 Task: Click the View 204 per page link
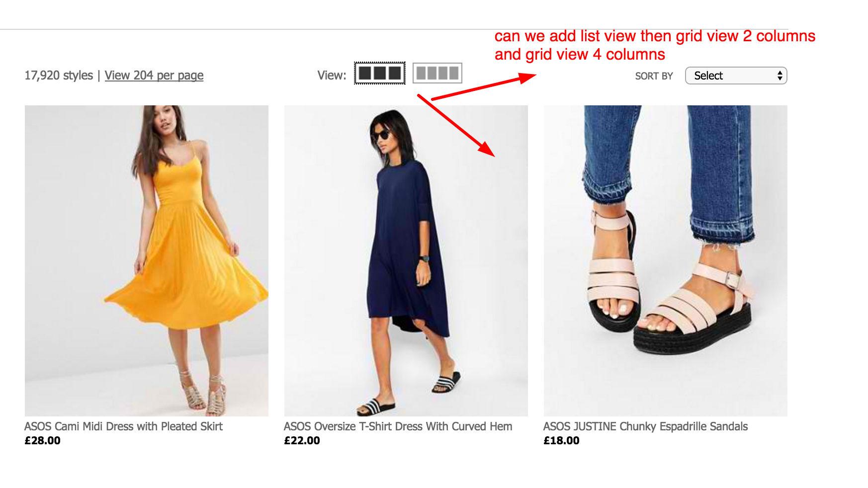(x=154, y=76)
